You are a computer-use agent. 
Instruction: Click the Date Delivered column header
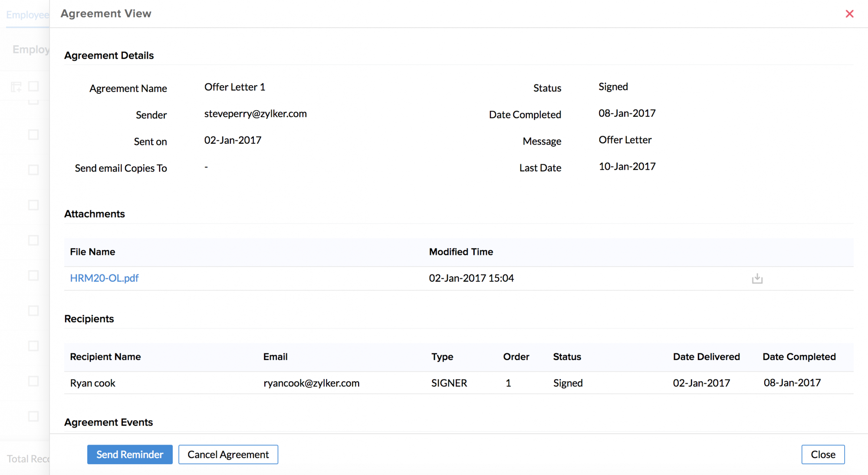(x=706, y=356)
